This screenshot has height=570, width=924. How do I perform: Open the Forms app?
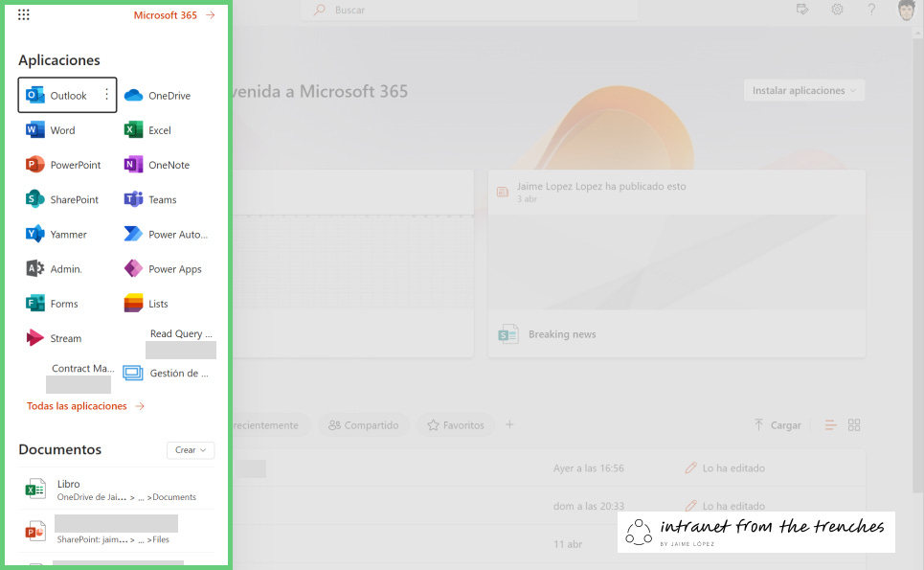pyautogui.click(x=52, y=304)
